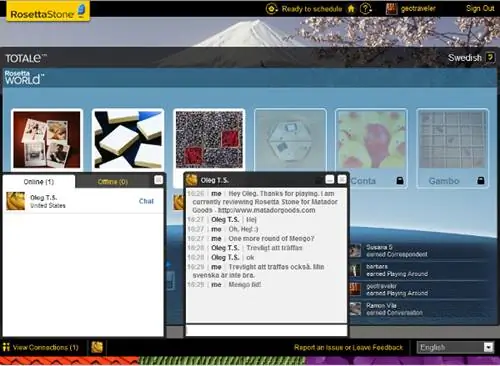Click the 'One more round of Mengo?' message
Image resolution: width=500 pixels, height=366 pixels.
click(271, 239)
